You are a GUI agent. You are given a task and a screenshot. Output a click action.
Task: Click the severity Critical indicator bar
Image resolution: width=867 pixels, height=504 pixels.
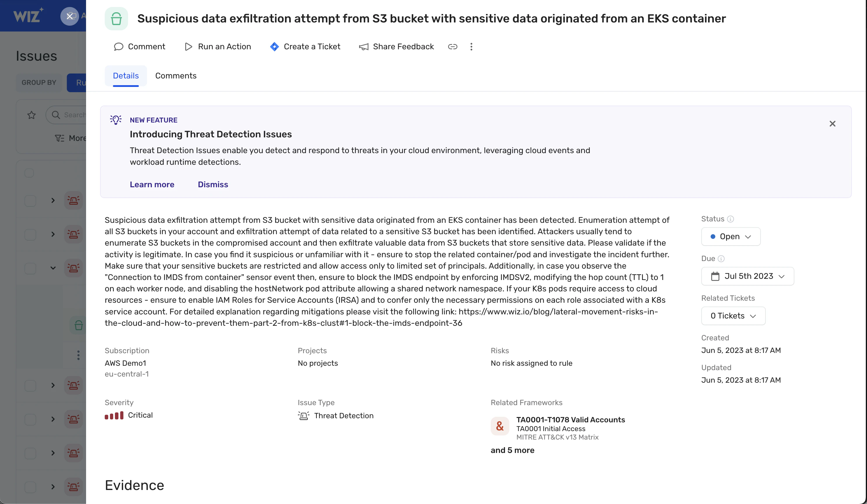point(115,416)
